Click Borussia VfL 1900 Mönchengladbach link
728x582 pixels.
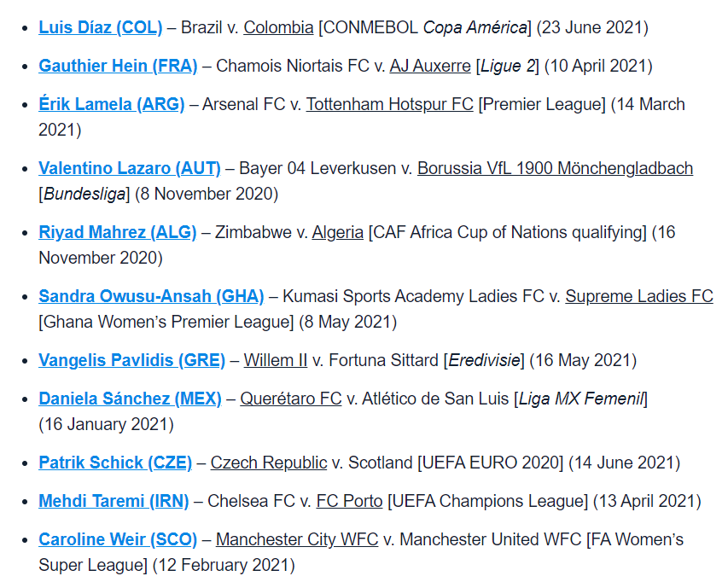coord(555,168)
